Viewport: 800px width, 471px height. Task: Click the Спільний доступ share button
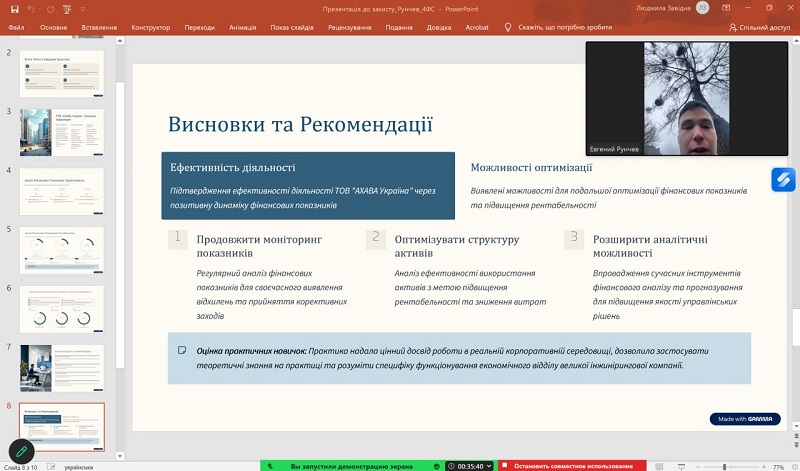(760, 28)
